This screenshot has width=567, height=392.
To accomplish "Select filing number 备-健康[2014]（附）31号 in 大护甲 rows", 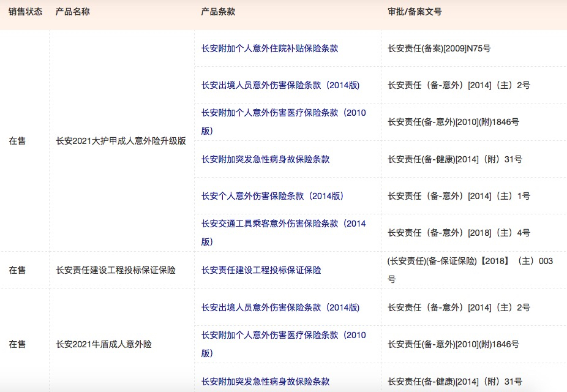I will click(x=455, y=159).
